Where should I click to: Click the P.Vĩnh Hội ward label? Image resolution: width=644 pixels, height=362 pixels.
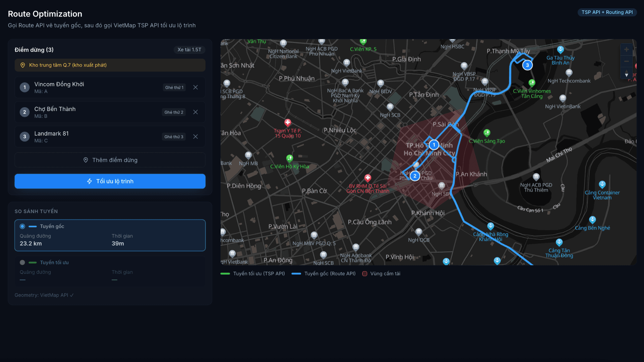[399, 257]
